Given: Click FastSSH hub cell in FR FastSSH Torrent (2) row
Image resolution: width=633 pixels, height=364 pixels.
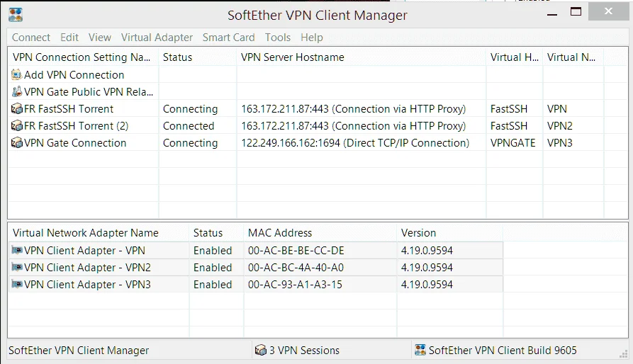Looking at the screenshot, I should tap(509, 126).
